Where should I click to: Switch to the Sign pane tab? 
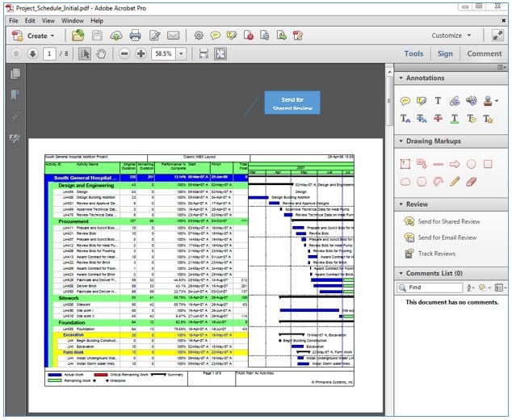click(x=446, y=54)
